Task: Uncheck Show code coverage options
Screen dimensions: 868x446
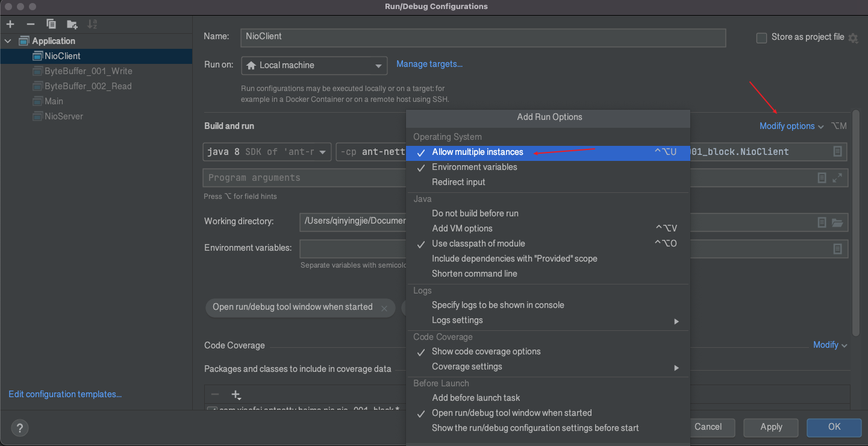Action: pos(486,351)
